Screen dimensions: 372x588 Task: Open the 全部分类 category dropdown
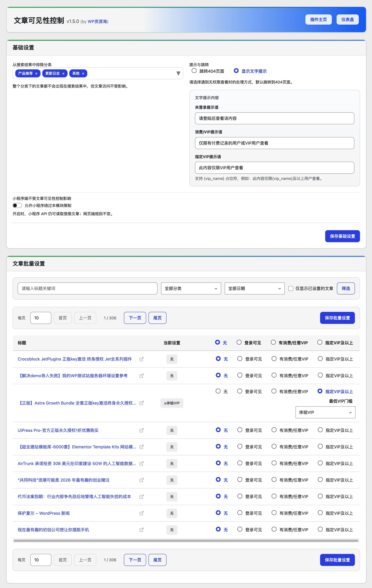pos(191,288)
